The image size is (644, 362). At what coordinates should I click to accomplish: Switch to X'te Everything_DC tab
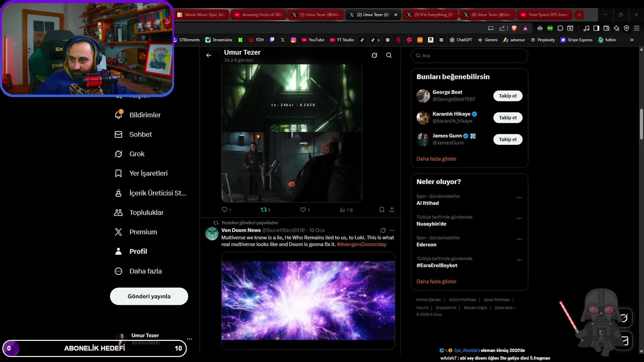tap(430, 15)
